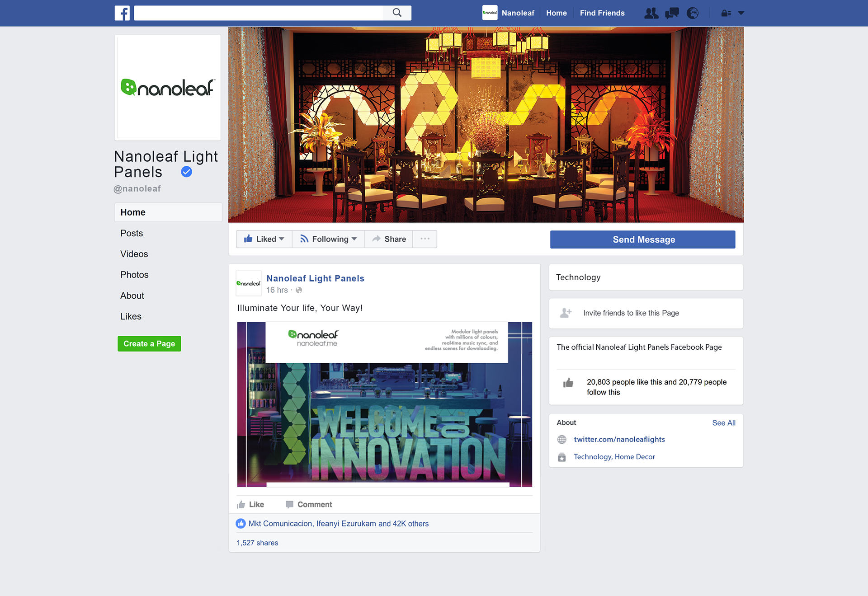Click 'The official Nanoleaf Light Panels Facebook Page' text
The image size is (868, 596).
[639, 347]
